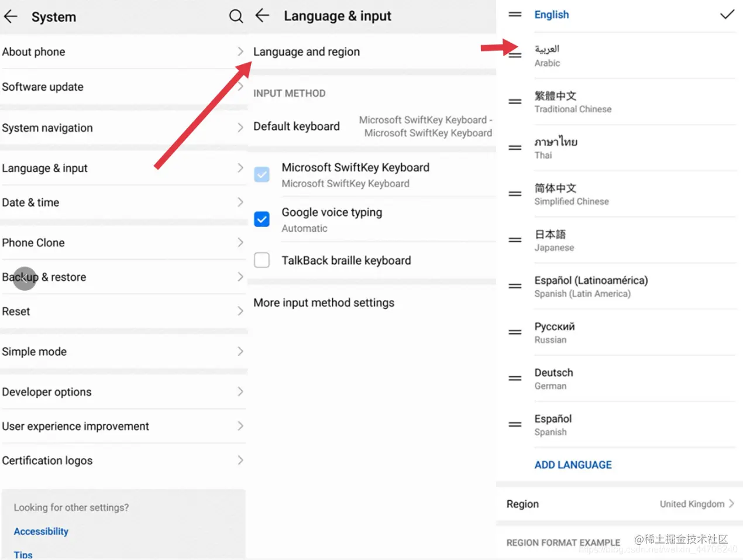Image resolution: width=743 pixels, height=560 pixels.
Task: Open the Tips link
Action: click(x=23, y=554)
